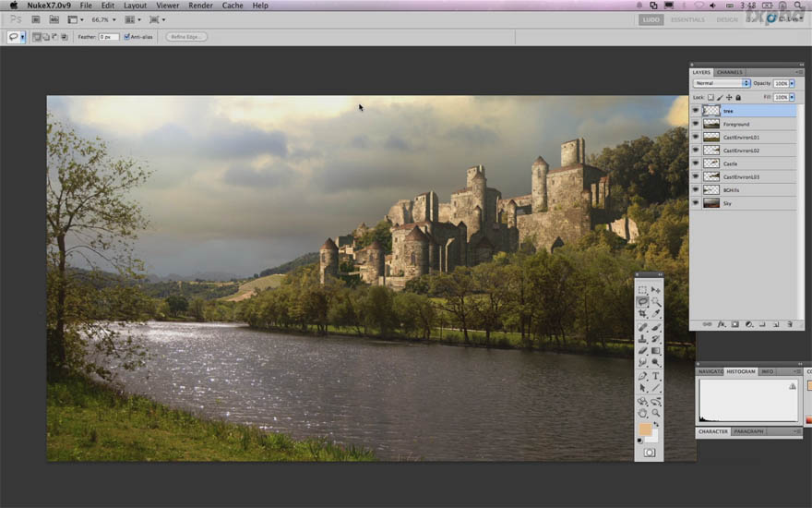The height and width of the screenshot is (508, 812).
Task: Launch Mini Bridge from the application bar
Action: pyautogui.click(x=54, y=19)
